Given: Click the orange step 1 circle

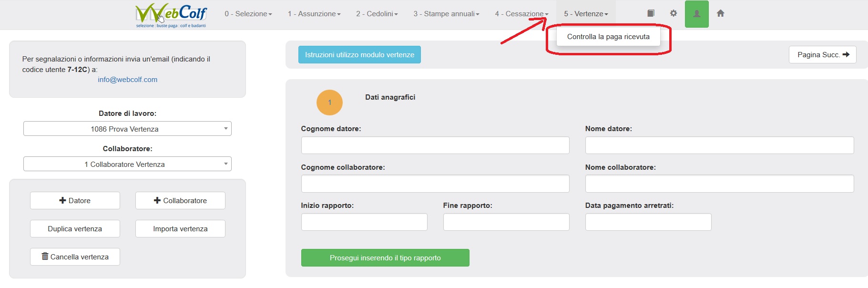Looking at the screenshot, I should pyautogui.click(x=329, y=103).
